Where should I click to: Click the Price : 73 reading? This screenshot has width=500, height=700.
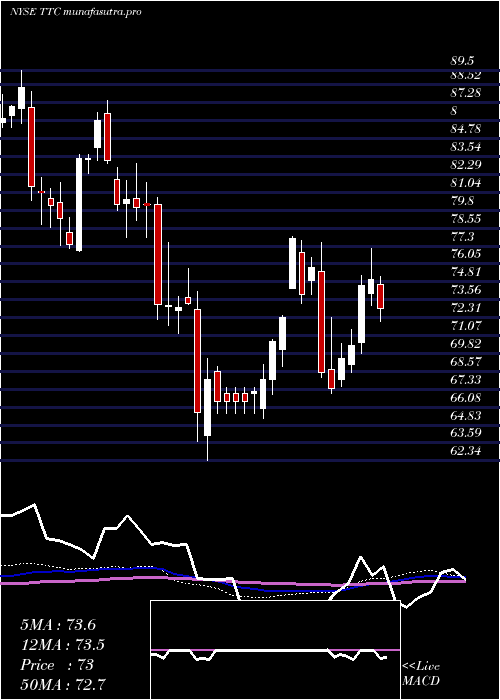[x=57, y=665]
